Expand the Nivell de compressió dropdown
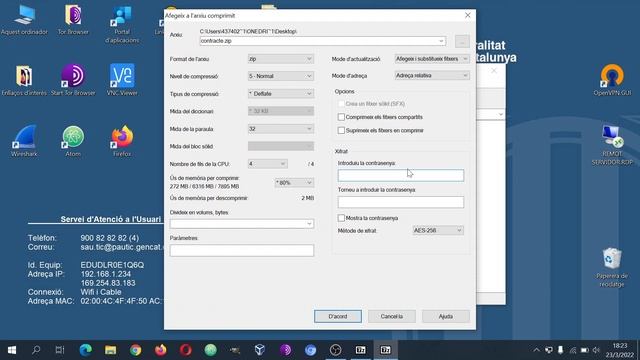Screen dimensions: 640x360 click(281, 76)
